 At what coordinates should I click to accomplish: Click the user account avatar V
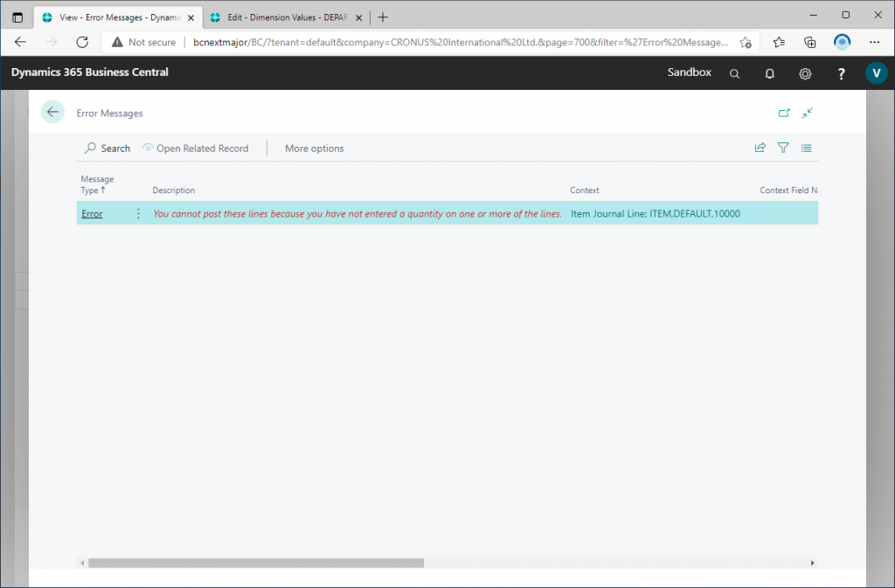click(x=876, y=73)
